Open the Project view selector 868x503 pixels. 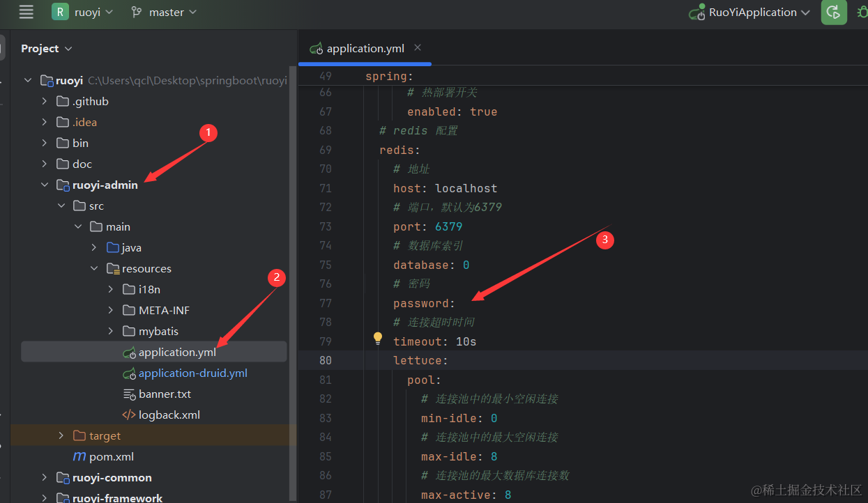(x=46, y=49)
